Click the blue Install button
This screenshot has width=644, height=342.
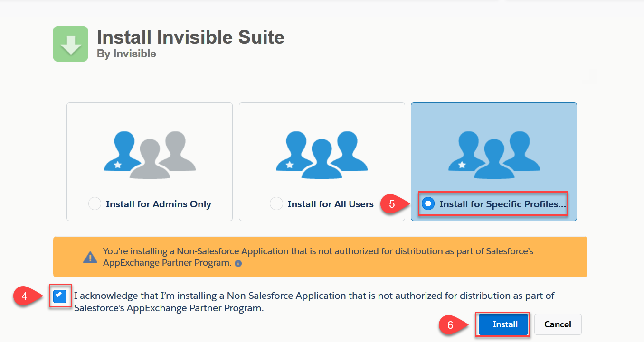[x=503, y=324]
